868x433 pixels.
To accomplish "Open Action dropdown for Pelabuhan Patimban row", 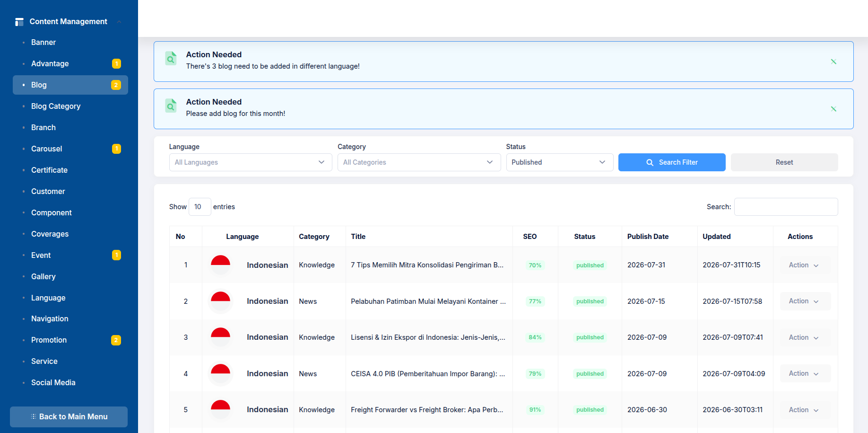I will click(805, 301).
